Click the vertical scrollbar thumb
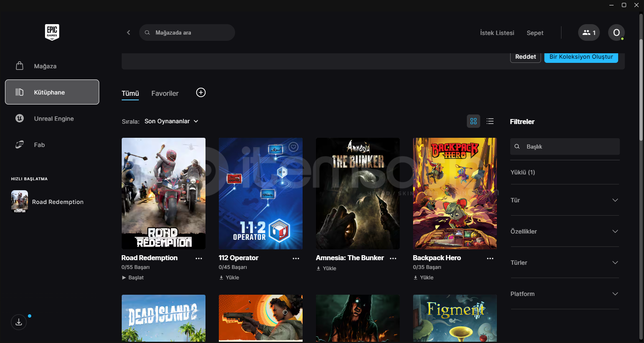The height and width of the screenshot is (343, 644). [x=641, y=89]
